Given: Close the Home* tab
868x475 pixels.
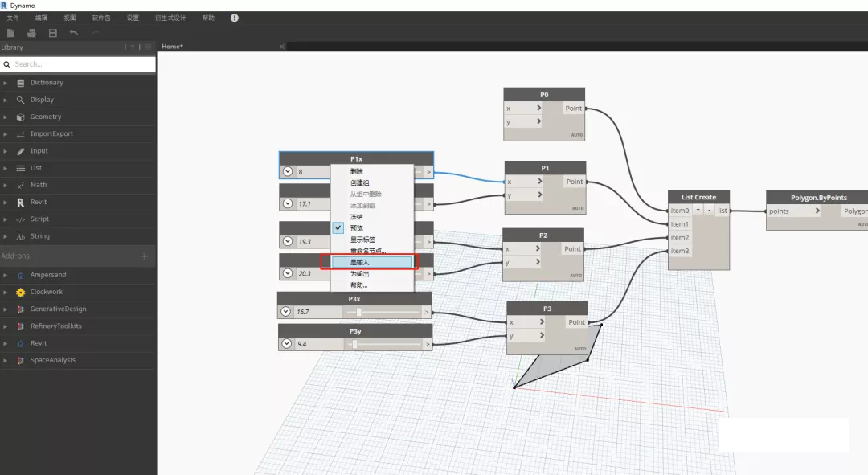Looking at the screenshot, I should tap(282, 47).
